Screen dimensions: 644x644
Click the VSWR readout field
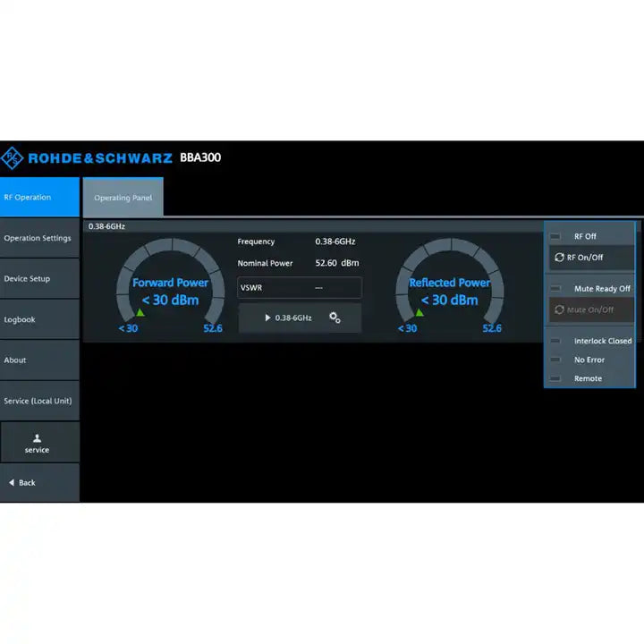300,288
